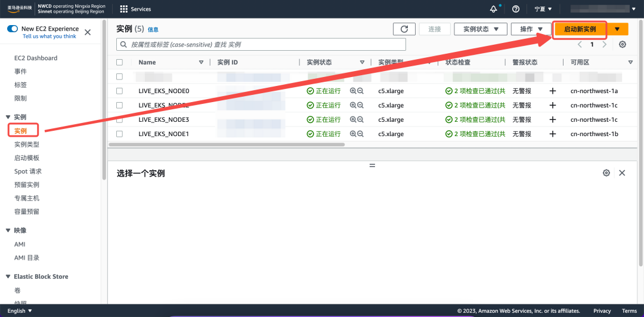
Task: Select checkbox for LIVE_EKS_NODE3
Action: pyautogui.click(x=119, y=119)
